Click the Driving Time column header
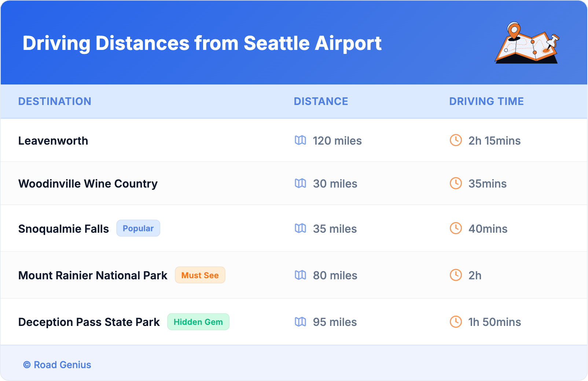 [486, 101]
